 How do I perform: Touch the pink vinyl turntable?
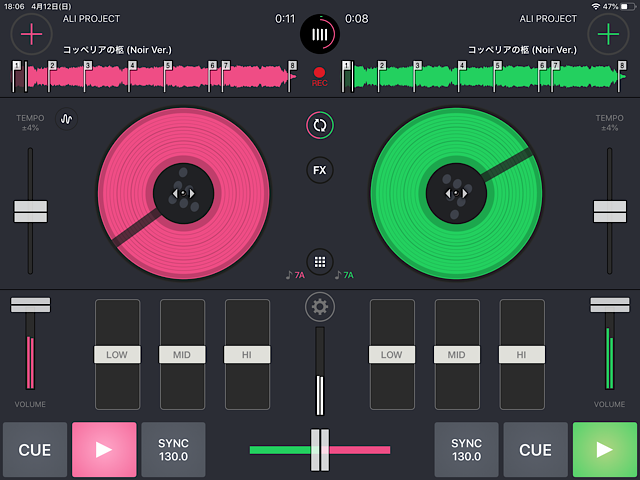tap(183, 193)
